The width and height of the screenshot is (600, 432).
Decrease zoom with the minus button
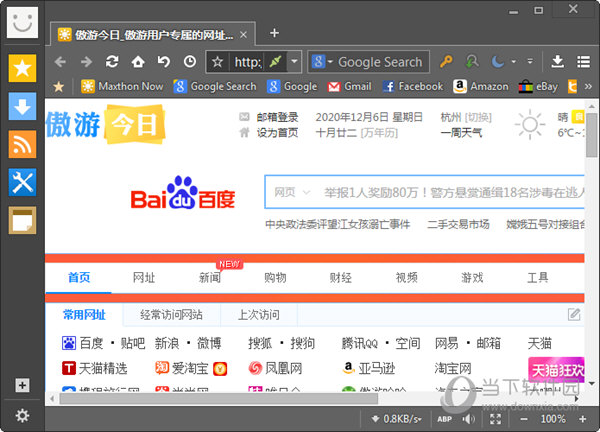point(524,419)
